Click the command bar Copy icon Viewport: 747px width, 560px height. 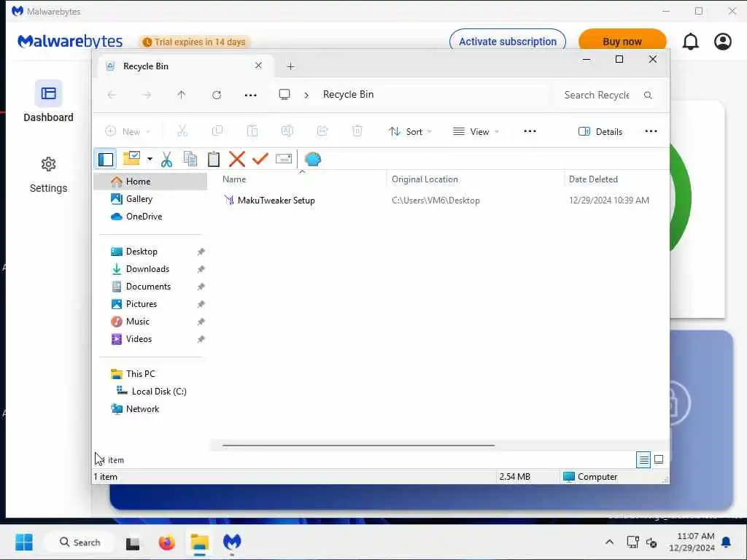pyautogui.click(x=217, y=131)
